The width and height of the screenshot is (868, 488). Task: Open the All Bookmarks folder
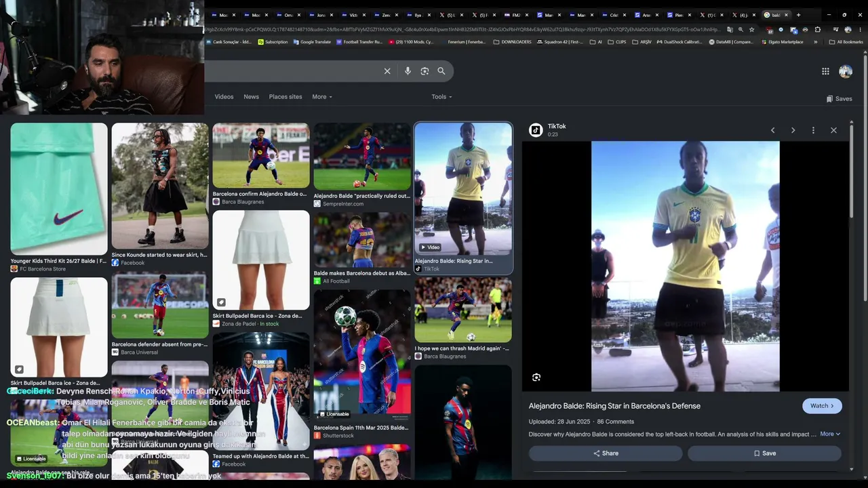tap(846, 42)
